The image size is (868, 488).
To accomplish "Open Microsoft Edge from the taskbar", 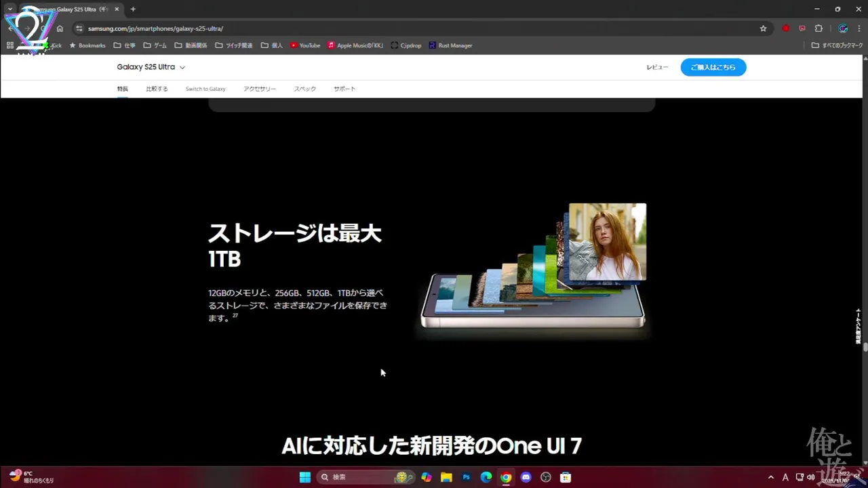I will [486, 477].
